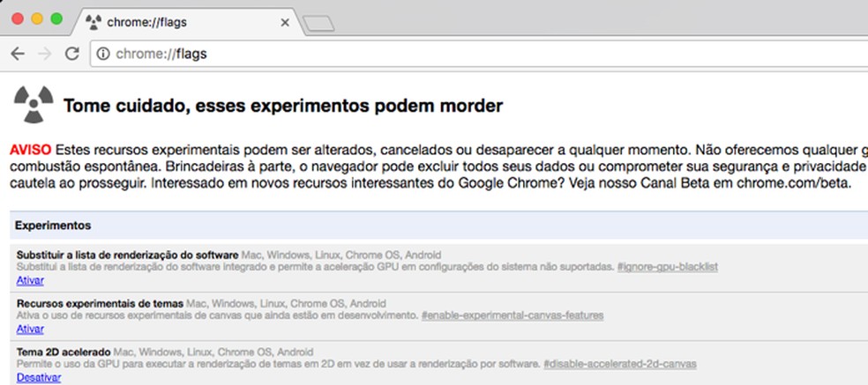This screenshot has height=385, width=868.
Task: Open the #enable-experimental-canvas-features anchor link
Action: click(512, 316)
